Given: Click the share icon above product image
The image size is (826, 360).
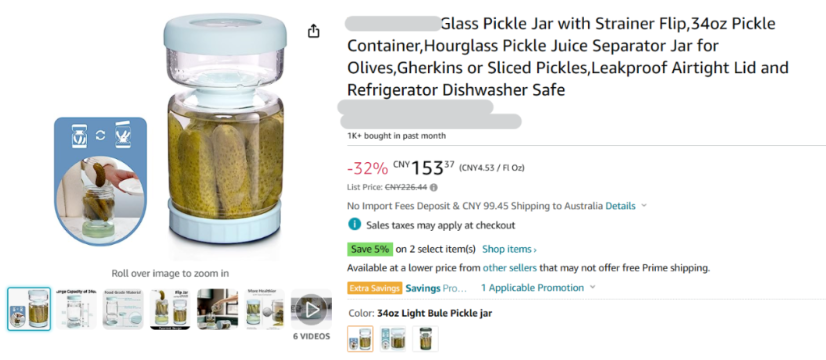Looking at the screenshot, I should pyautogui.click(x=313, y=31).
